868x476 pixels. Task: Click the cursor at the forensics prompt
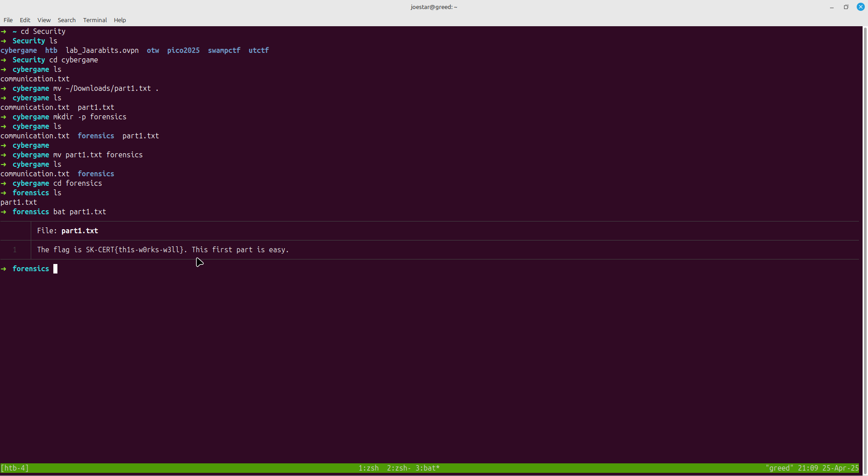[55, 269]
